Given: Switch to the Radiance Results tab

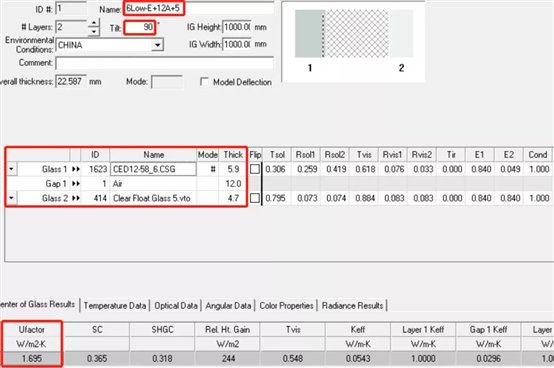Looking at the screenshot, I should (x=352, y=305).
